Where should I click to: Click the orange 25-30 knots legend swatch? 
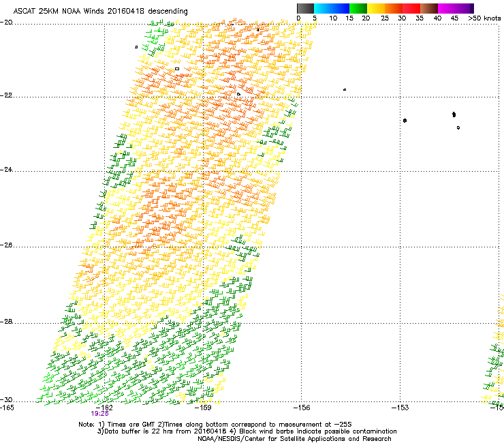coord(394,8)
